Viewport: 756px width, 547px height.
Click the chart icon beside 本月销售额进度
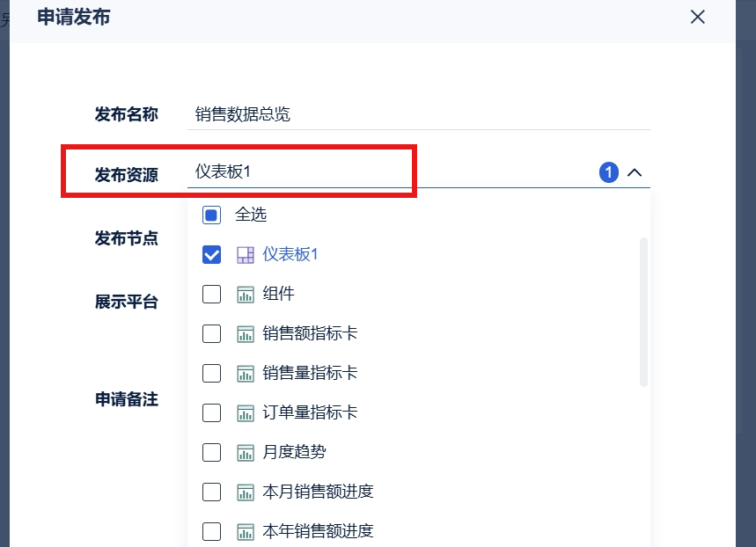point(246,492)
